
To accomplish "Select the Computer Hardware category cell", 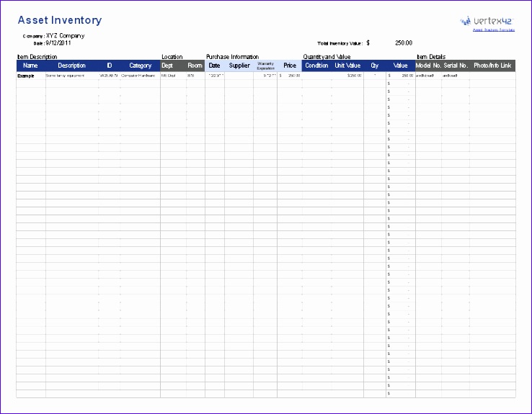I will click(140, 76).
